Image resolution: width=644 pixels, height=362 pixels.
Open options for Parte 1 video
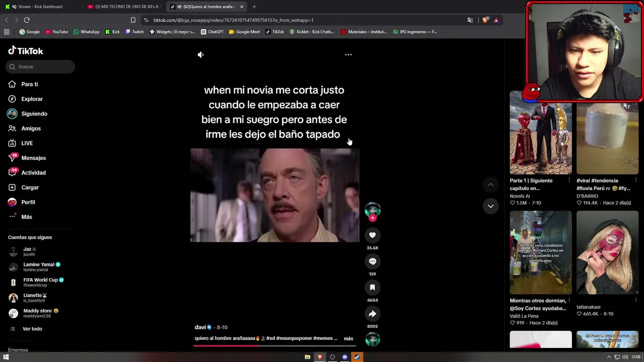tap(569, 180)
